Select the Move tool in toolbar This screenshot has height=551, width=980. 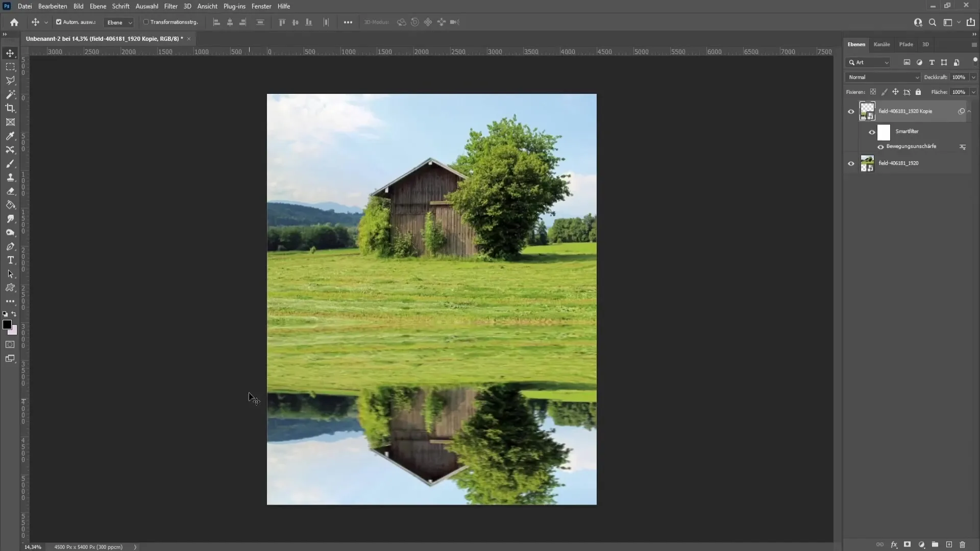point(10,53)
